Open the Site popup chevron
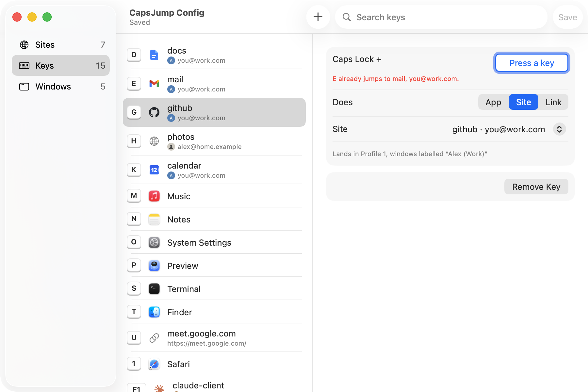This screenshot has height=392, width=588. (559, 129)
